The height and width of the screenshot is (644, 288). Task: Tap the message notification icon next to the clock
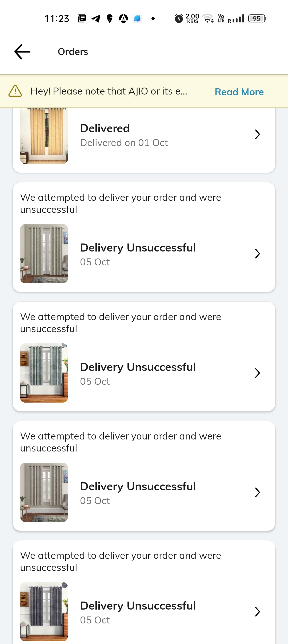(x=82, y=18)
